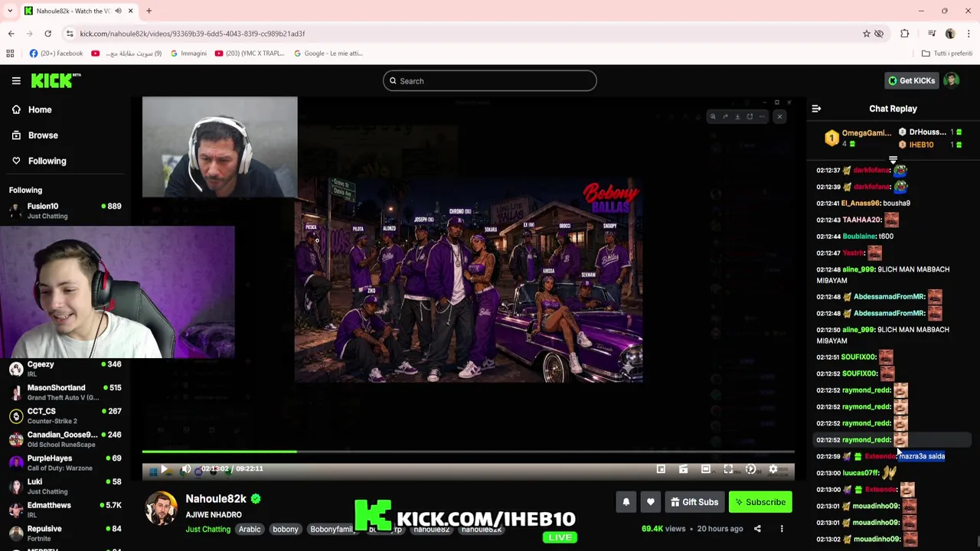980x551 pixels.
Task: Open Fusion10 channel in Following list
Action: [x=65, y=210]
